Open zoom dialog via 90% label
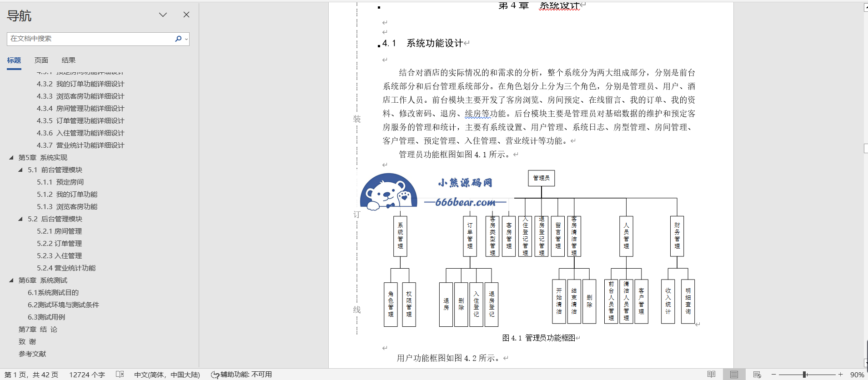This screenshot has height=380, width=868. click(857, 375)
